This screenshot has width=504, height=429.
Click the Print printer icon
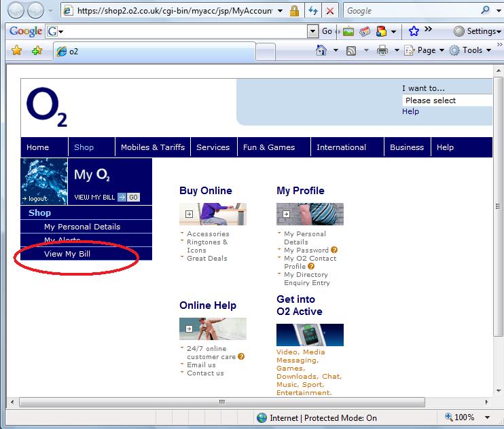382,50
